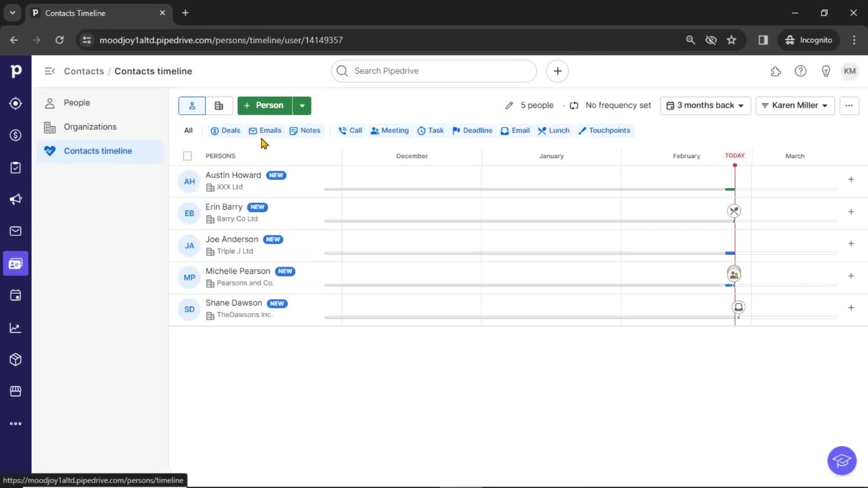Add activity for Austin Howard plus icon
This screenshot has height=488, width=868.
(851, 179)
